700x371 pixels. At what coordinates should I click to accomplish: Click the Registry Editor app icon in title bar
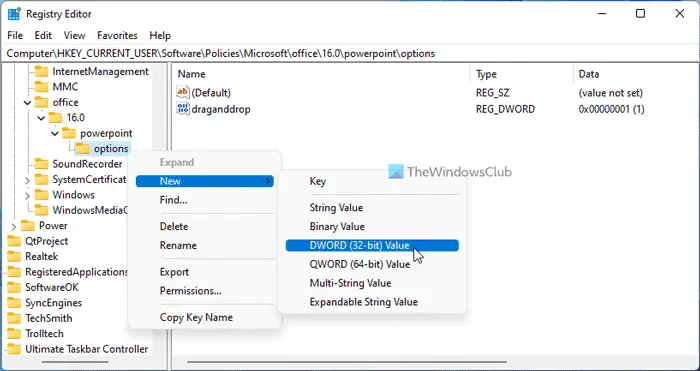click(14, 14)
